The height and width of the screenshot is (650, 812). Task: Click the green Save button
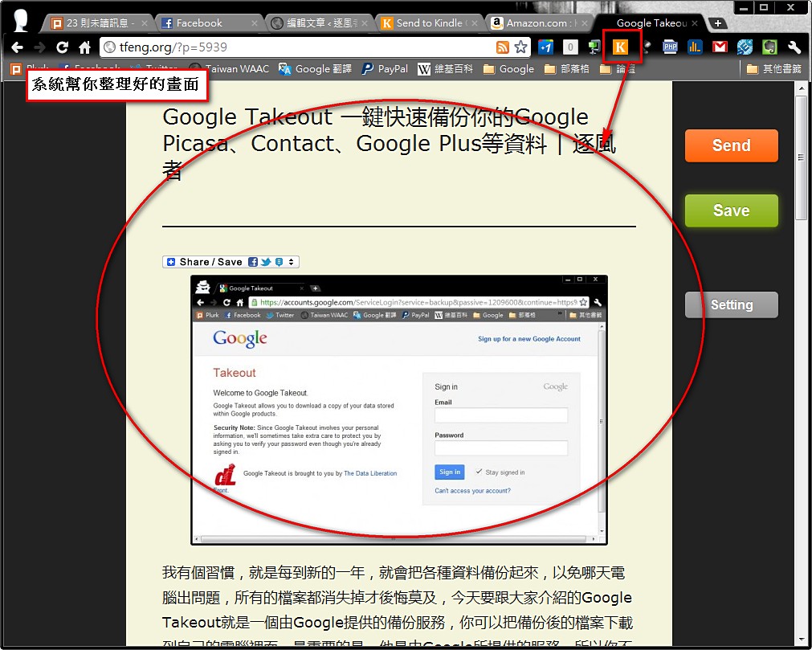pyautogui.click(x=731, y=211)
